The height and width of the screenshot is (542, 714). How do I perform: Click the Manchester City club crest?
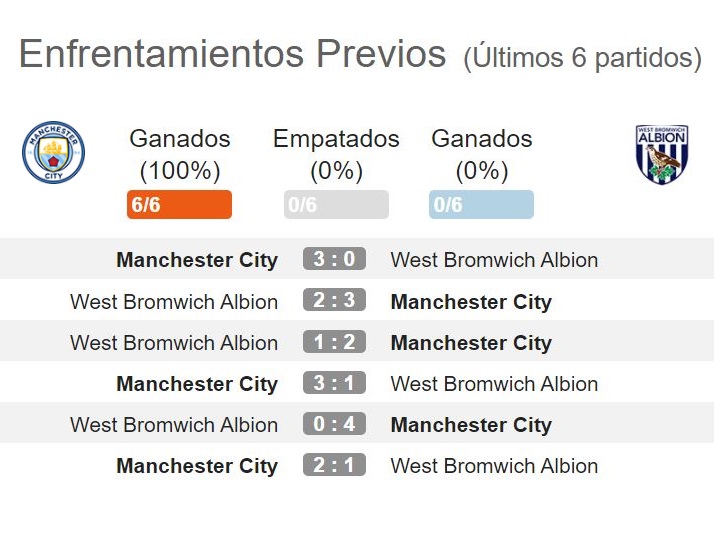point(53,153)
